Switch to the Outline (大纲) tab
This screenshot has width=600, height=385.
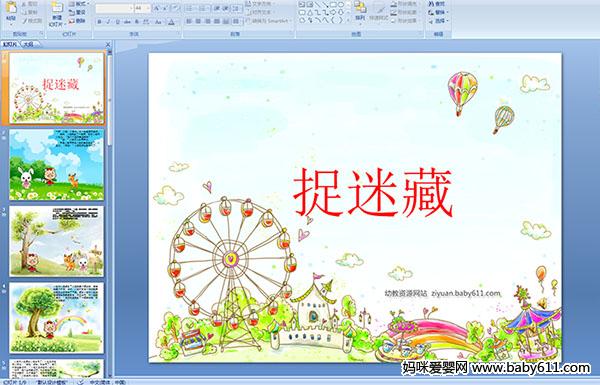click(x=28, y=44)
